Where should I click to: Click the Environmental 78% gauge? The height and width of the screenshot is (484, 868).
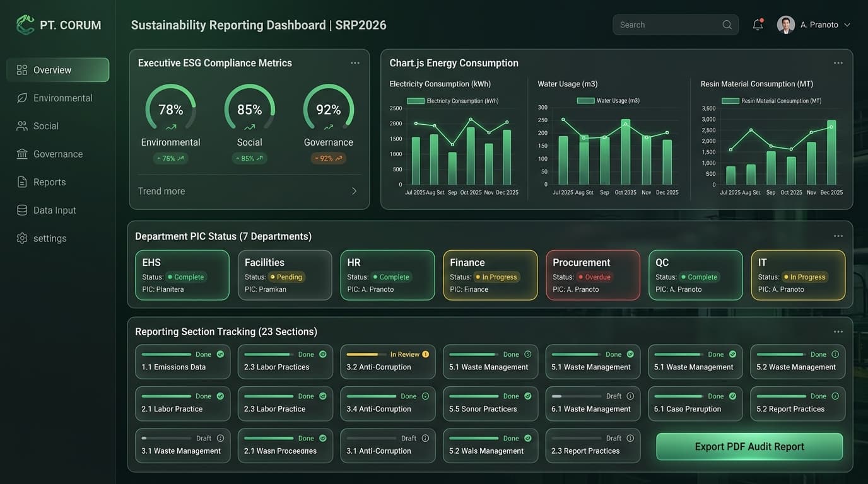[171, 108]
